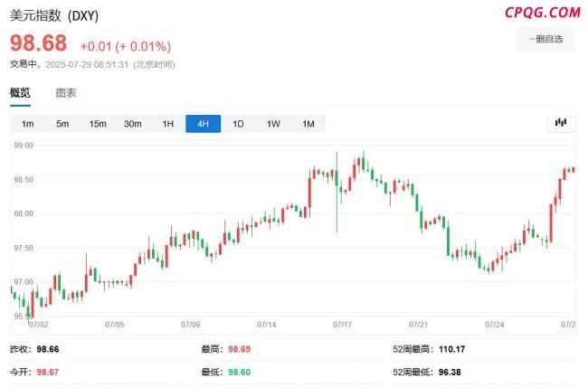588x388 pixels.
Task: Click the 07/02 date axis label
Action: [x=38, y=325]
